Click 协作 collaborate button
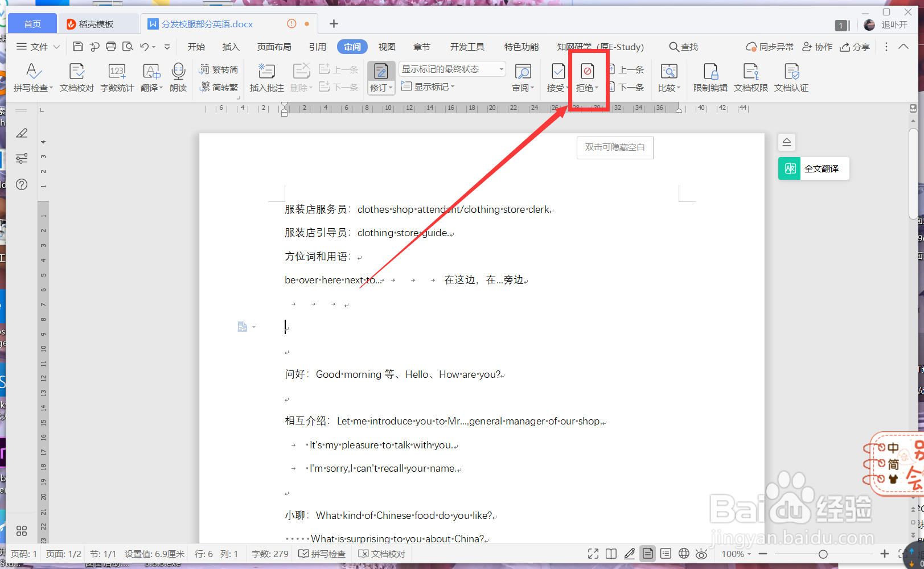Screen dimensions: 924x569 tap(817, 47)
